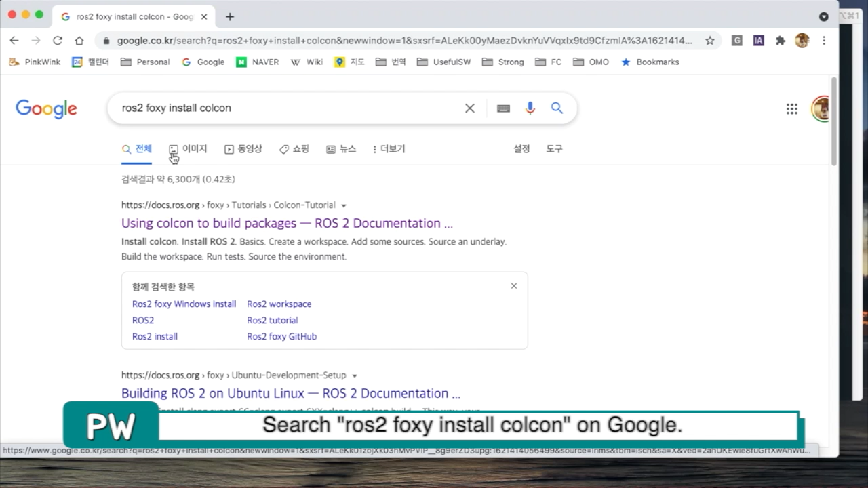Expand the 더보기 more menu
This screenshot has height=488, width=868.
click(x=389, y=149)
